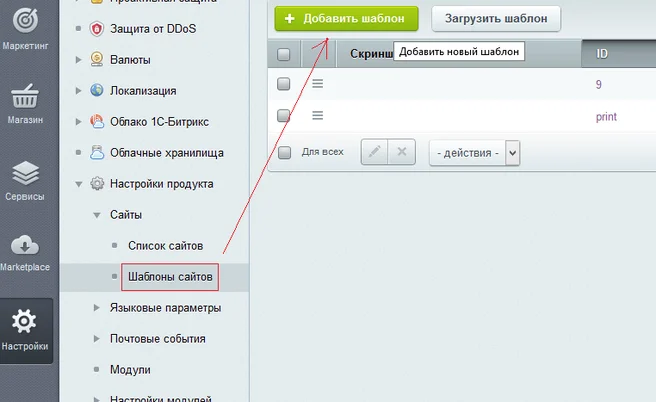
Task: Tick the checkbox for template print
Action: [284, 115]
